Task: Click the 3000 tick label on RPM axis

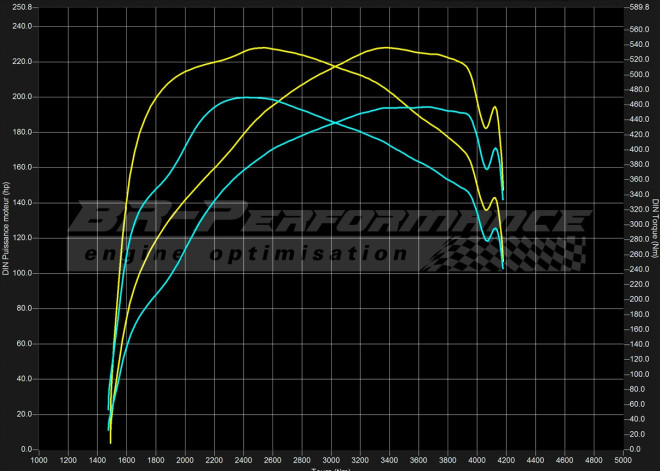Action: (331, 461)
